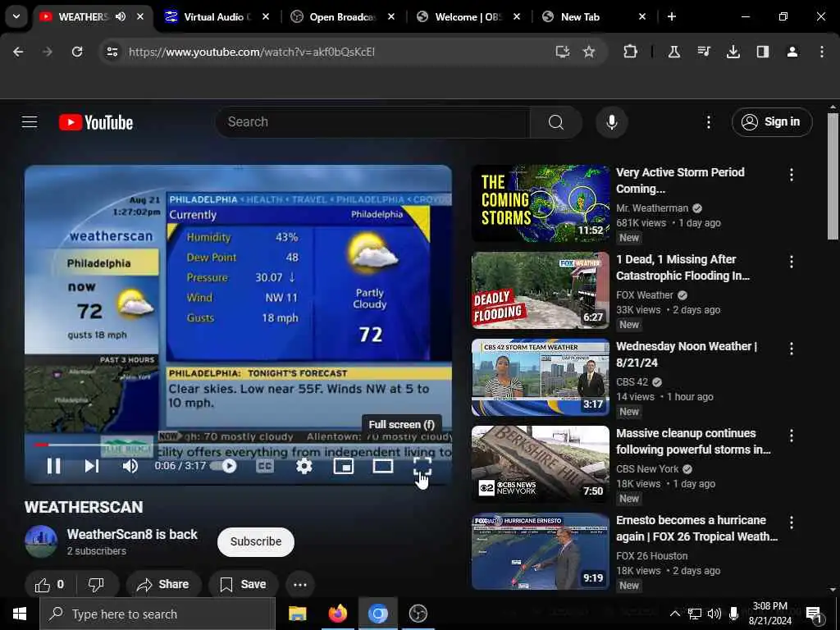
Task: Open the WeatherScan8 channel avatar
Action: (x=41, y=541)
